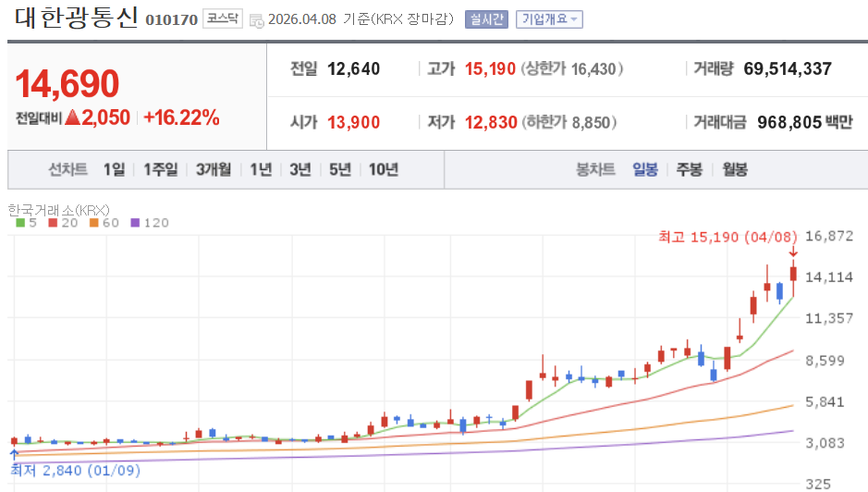Click the 최저 2,840 (01/09) chart label
Screen dimensions: 868x492
click(x=75, y=471)
